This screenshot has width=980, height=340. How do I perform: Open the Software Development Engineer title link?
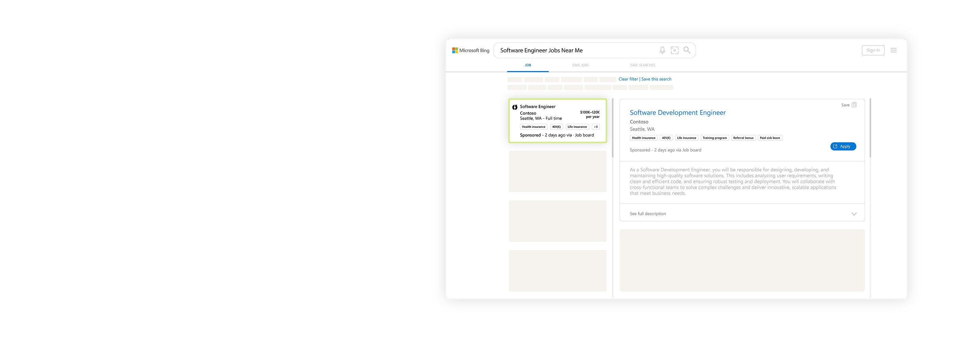(x=677, y=113)
